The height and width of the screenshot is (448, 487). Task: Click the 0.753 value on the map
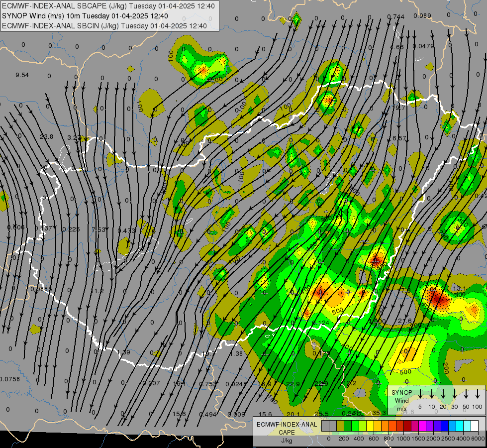(208, 384)
